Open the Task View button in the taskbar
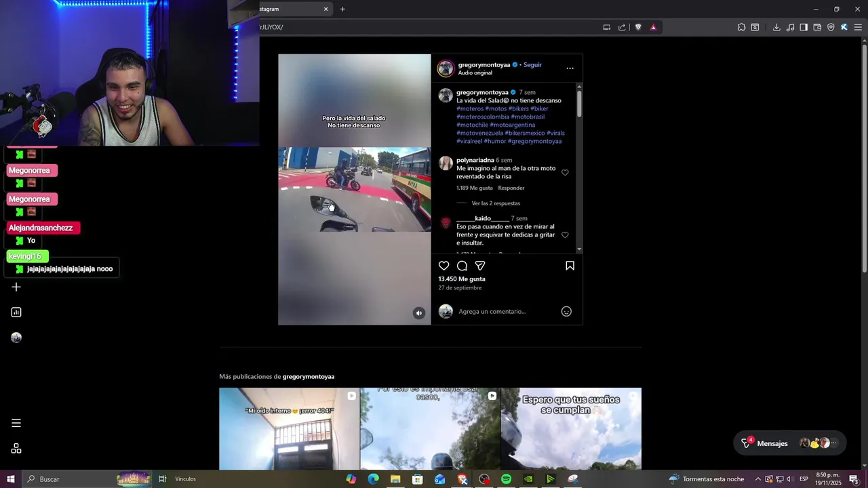The image size is (868, 488). (162, 479)
